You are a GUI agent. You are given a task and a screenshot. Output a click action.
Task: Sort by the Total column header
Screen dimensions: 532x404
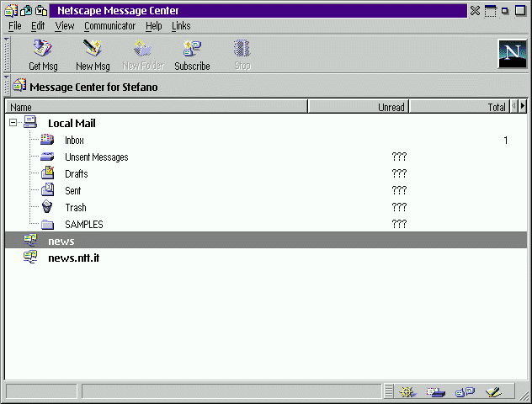(x=460, y=107)
